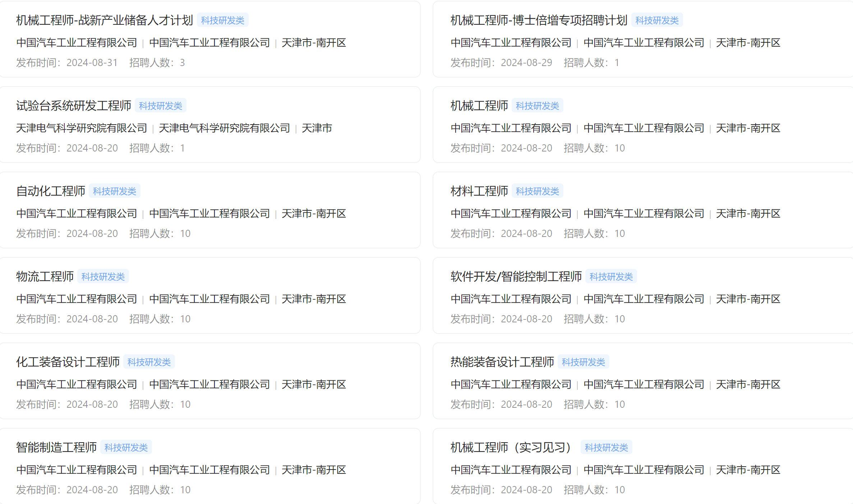Click 招聘人数: 10 in 机械工程师（实习见习）card
This screenshot has height=504, width=853.
[x=594, y=490]
